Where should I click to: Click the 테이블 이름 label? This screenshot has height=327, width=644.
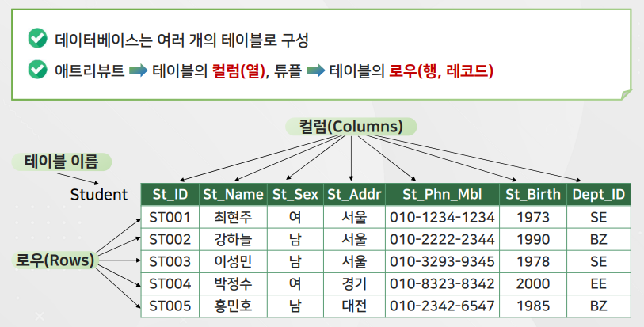pos(62,162)
